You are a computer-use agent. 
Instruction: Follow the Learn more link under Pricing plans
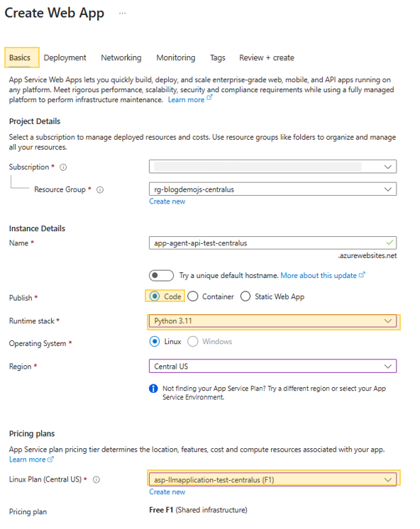pyautogui.click(x=28, y=460)
